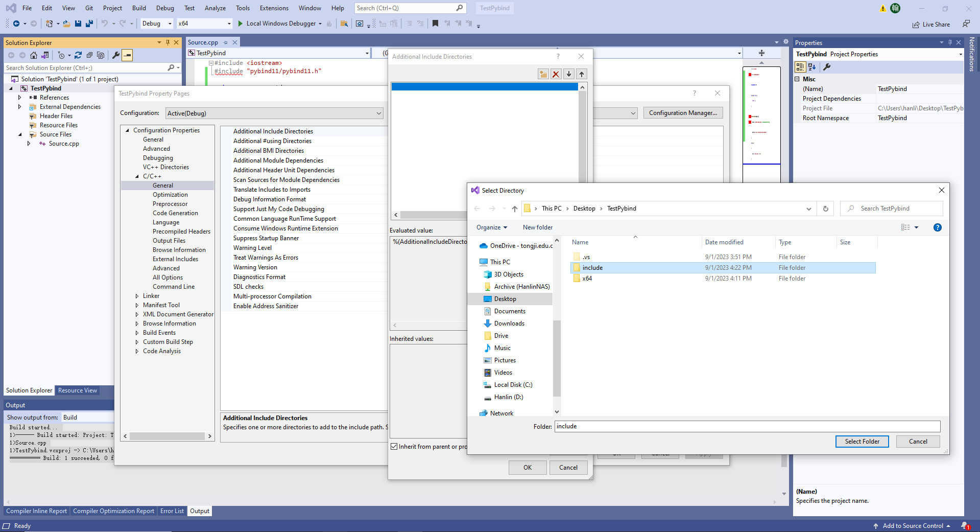
Task: Click the Alphabetical sort icon in Properties panel
Action: click(812, 67)
